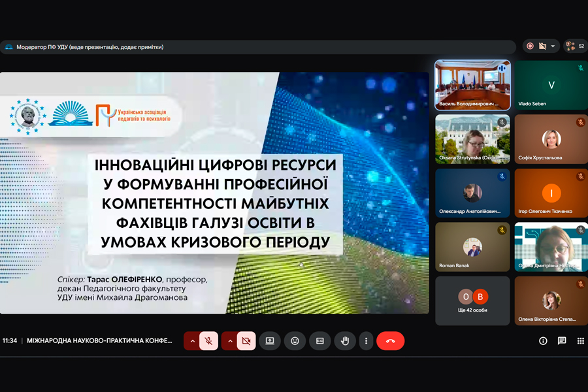Open the chat messages icon
Screen dimensions: 588x392
pos(562,340)
